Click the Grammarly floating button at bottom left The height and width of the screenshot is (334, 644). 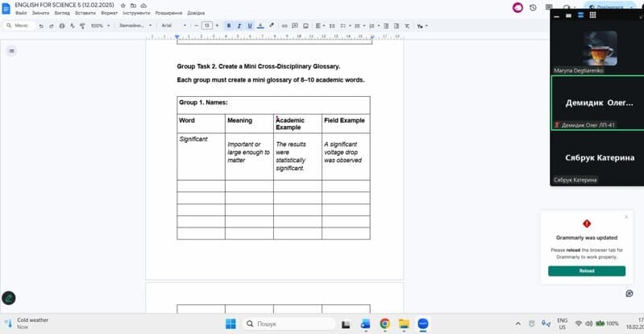point(9,298)
